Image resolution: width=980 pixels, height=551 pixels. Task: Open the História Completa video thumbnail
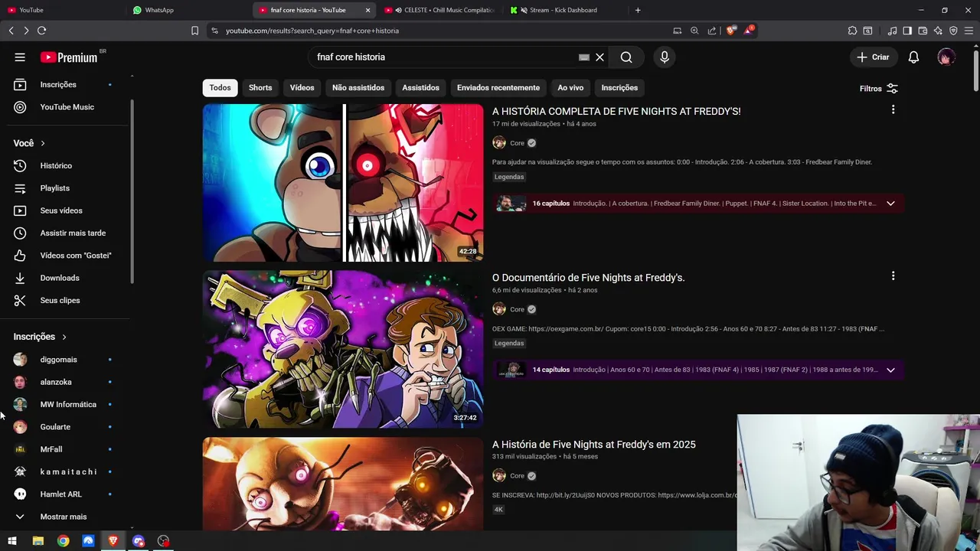pyautogui.click(x=343, y=183)
